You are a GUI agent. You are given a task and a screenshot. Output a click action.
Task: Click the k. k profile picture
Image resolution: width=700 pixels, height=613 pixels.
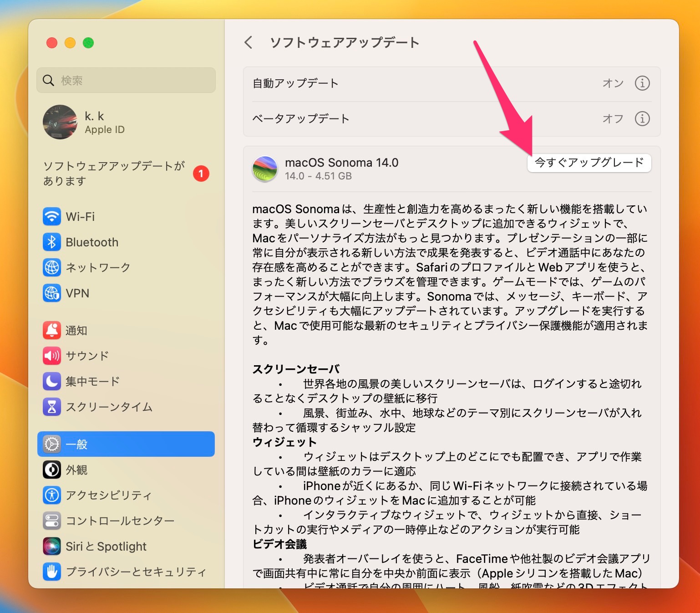tap(60, 122)
